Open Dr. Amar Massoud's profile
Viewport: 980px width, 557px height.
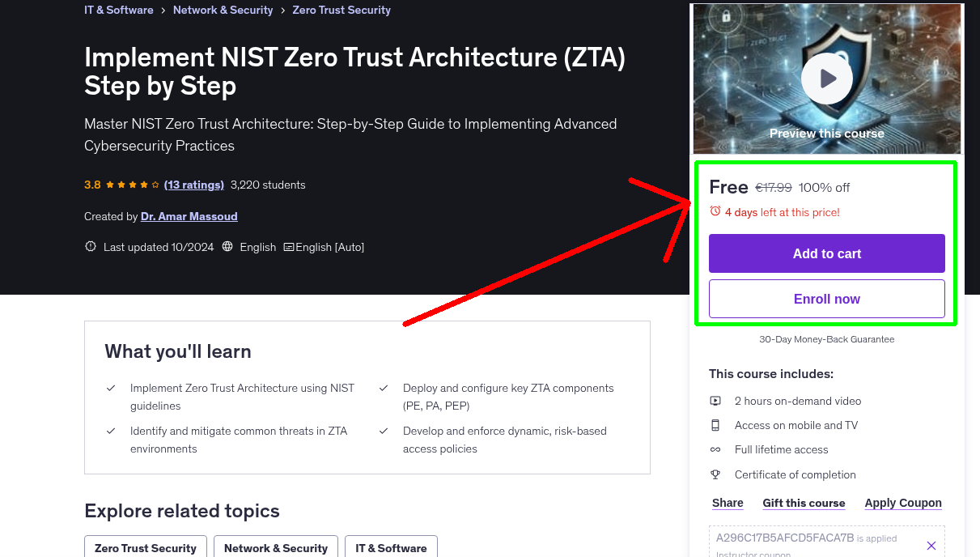pos(189,216)
